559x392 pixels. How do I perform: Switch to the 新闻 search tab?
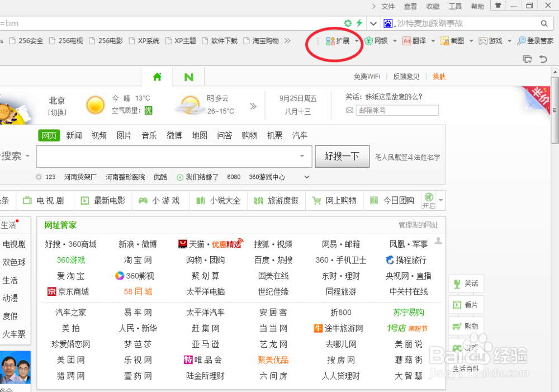point(74,135)
